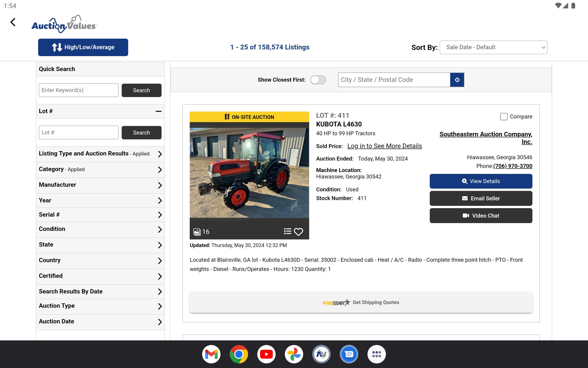Click the View Details button

(481, 181)
